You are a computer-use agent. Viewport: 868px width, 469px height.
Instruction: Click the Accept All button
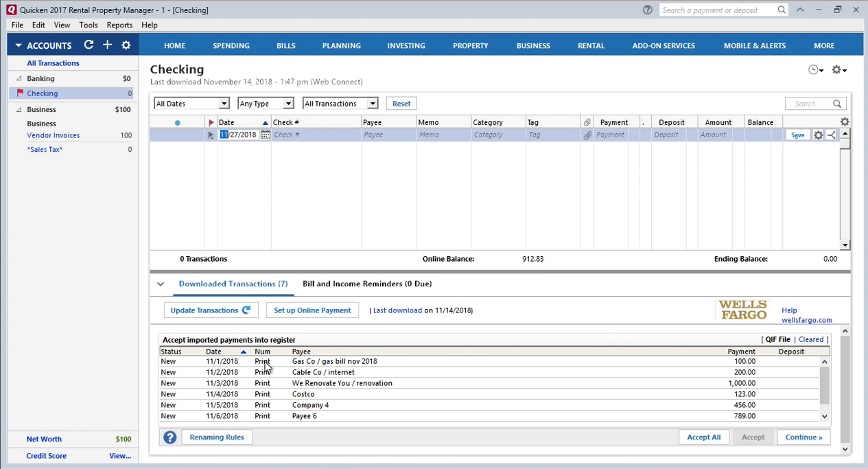(x=704, y=437)
